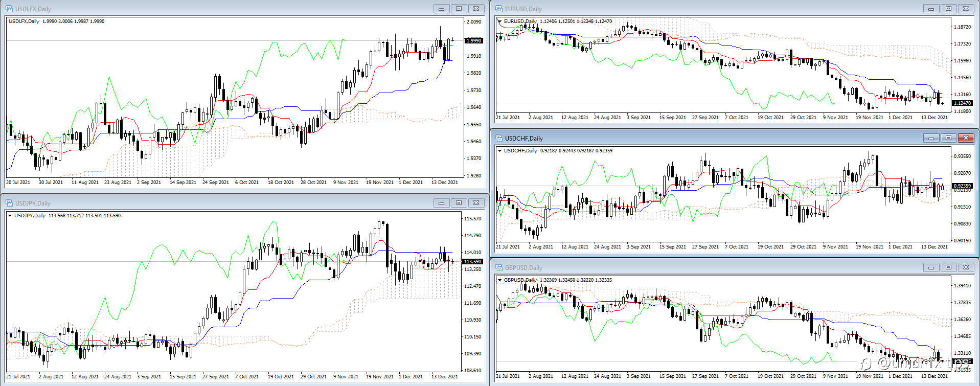Screen dimensions: 980x386
Task: Click the 0.93550 price level in USDCHF
Action: pos(962,156)
